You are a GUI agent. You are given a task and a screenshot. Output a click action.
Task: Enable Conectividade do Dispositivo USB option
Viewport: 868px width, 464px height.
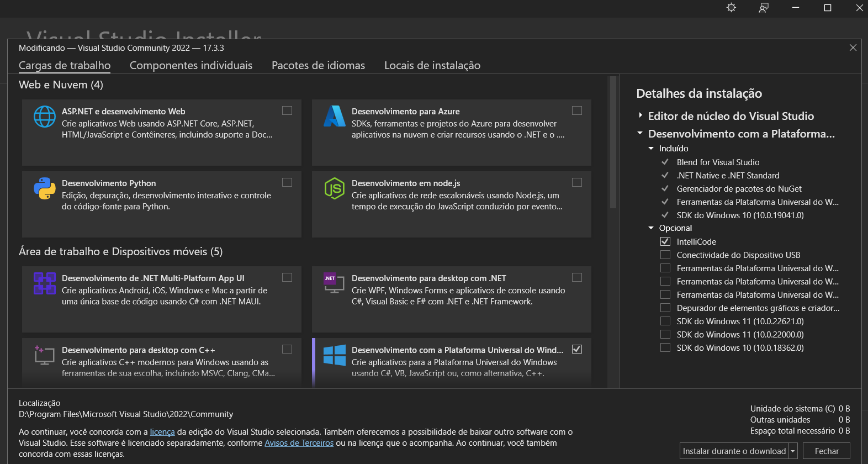tap(665, 255)
